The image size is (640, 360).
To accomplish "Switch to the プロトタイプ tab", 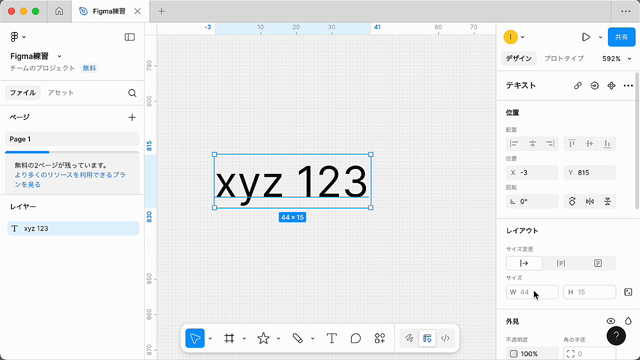I will [564, 59].
